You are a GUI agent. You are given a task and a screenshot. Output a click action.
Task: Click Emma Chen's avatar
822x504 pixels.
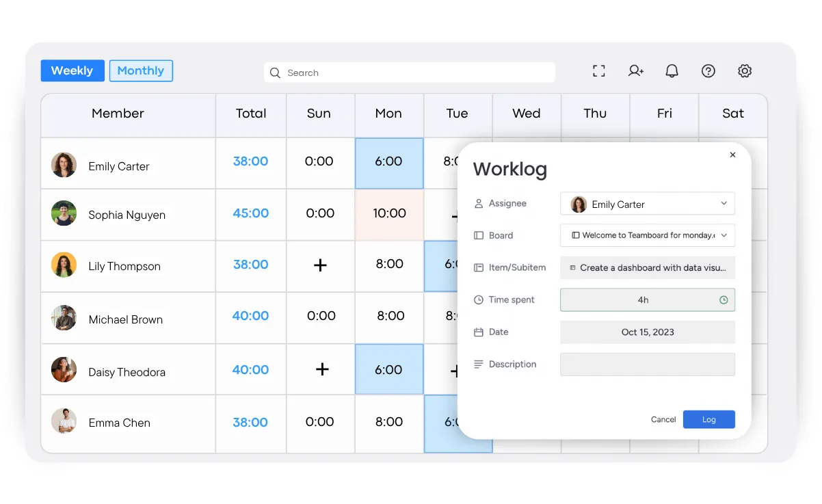pyautogui.click(x=64, y=421)
